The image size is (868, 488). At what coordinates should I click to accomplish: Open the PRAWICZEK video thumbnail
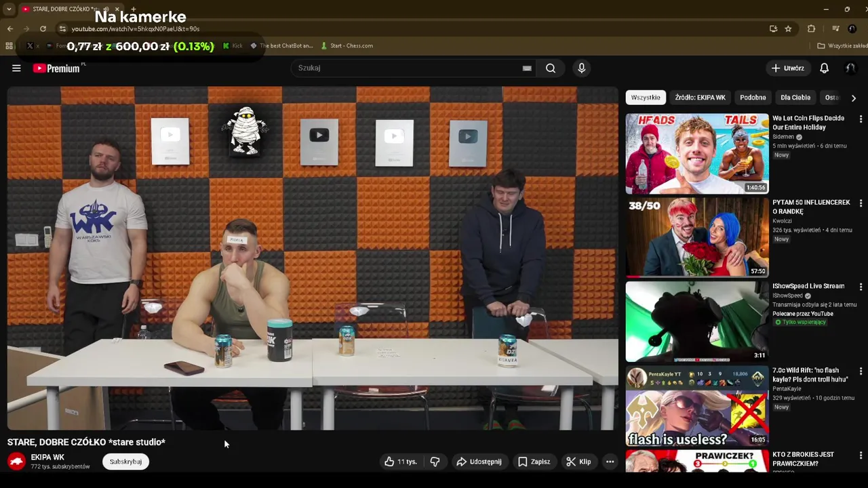[x=697, y=461]
